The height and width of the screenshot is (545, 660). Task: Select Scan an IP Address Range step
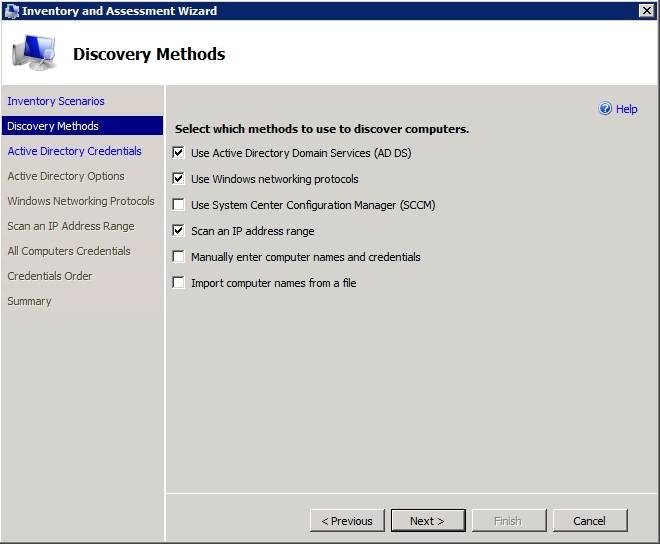click(71, 226)
